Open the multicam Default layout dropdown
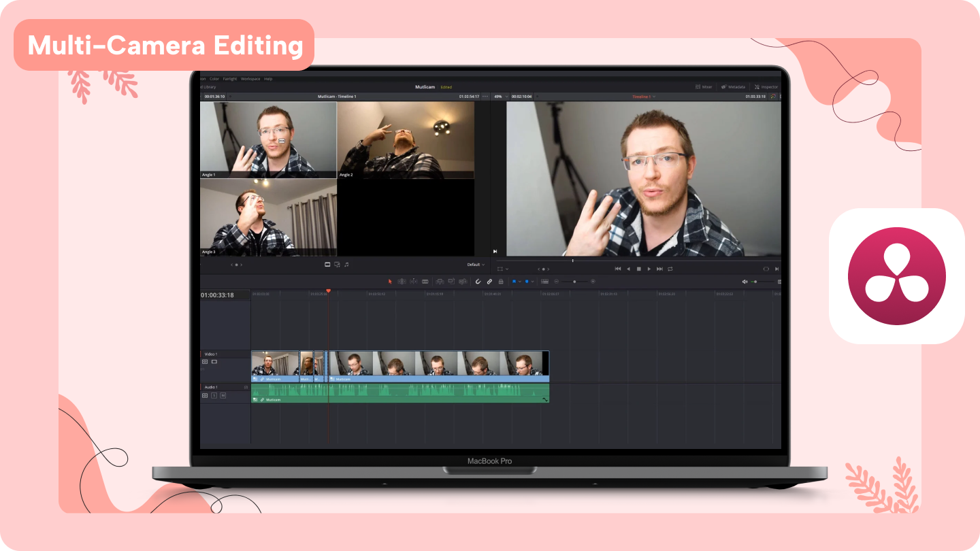Screen dimensions: 980x551 [x=476, y=265]
